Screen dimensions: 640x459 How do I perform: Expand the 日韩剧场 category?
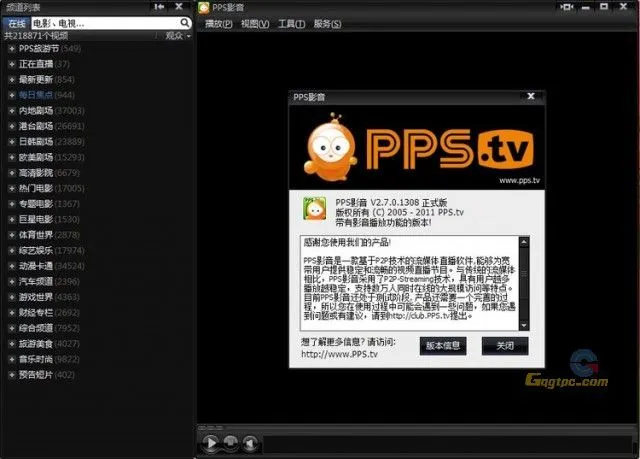pos(12,142)
